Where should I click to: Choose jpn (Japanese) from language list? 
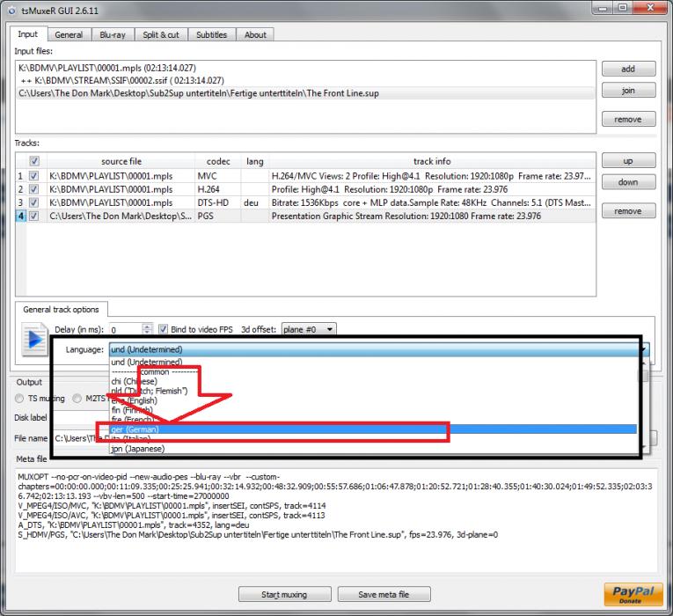pos(373,449)
